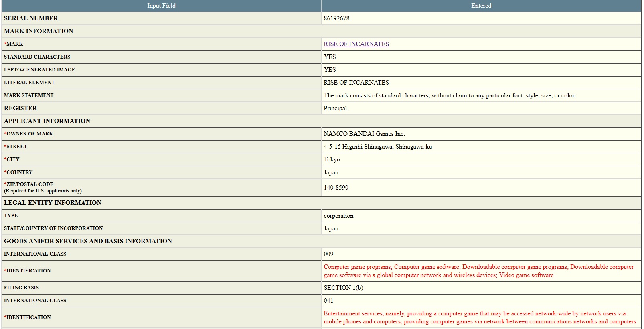
Task: Select the mark consists of standard characters text
Action: [450, 95]
